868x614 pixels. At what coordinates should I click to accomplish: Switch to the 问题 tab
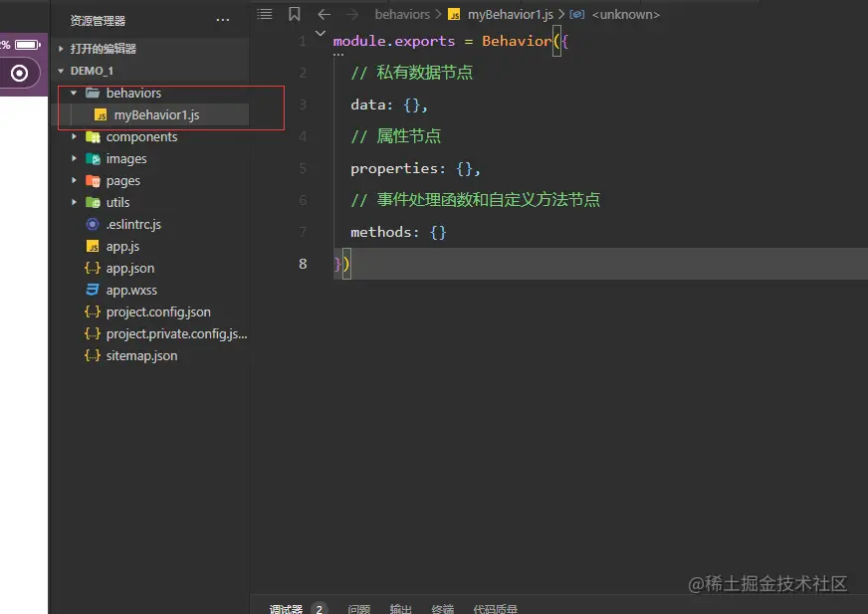click(x=358, y=609)
